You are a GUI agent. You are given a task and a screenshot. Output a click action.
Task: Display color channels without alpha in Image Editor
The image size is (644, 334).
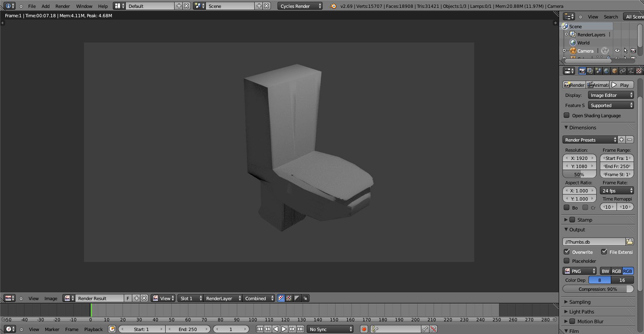[289, 298]
